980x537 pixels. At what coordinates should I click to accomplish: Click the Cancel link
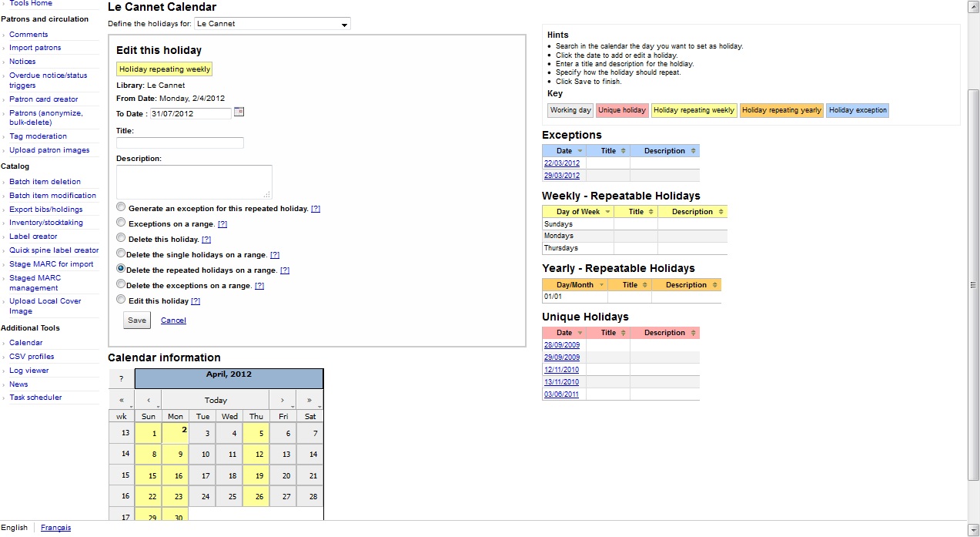173,321
